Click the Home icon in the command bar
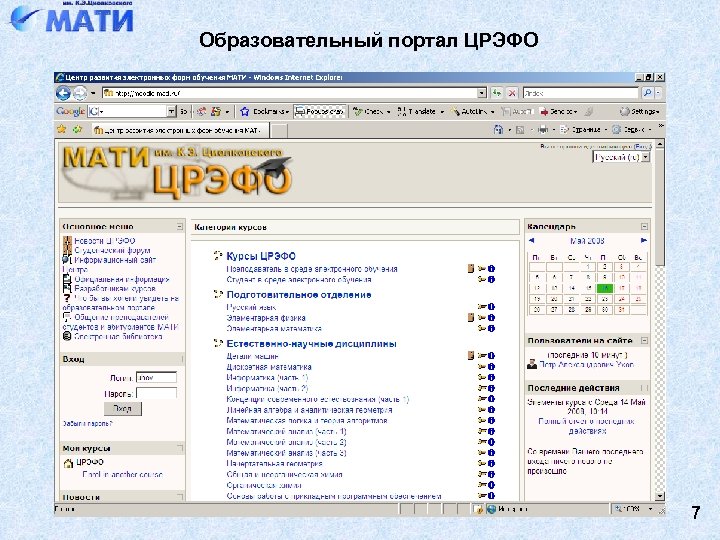This screenshot has height=540, width=720. pos(498,130)
